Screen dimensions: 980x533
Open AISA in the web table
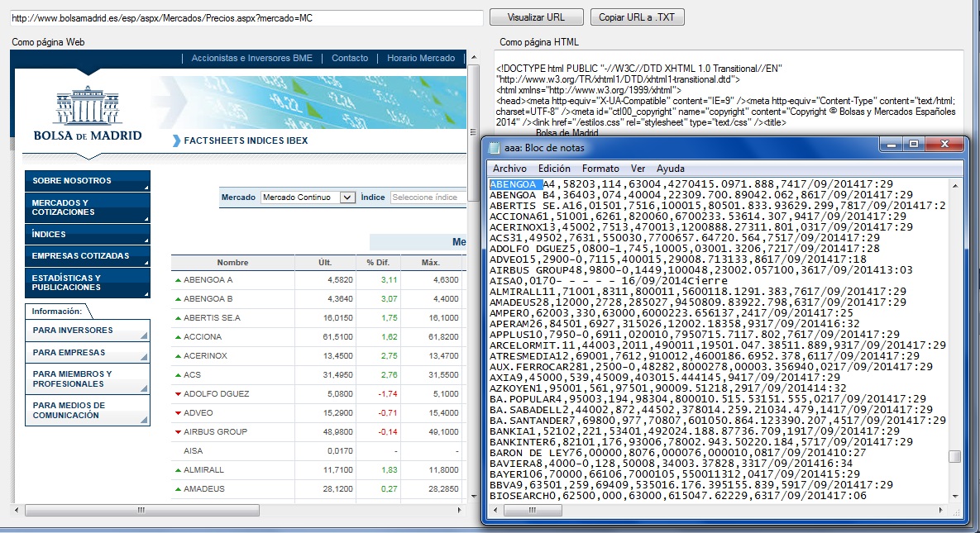click(194, 450)
